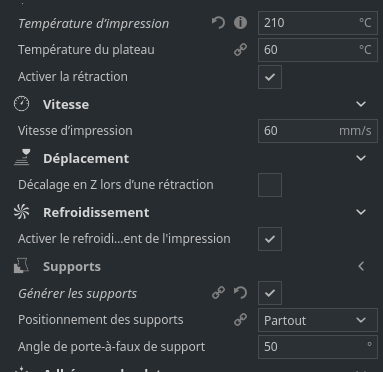Click link icon beside Température du plateau

(240, 50)
